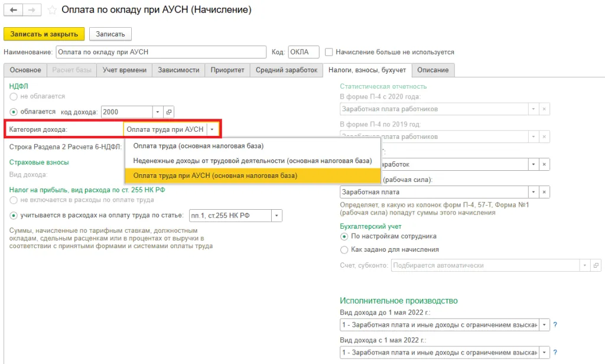Switch to the 'Учет времени' tab
605x364 pixels.
coord(125,70)
